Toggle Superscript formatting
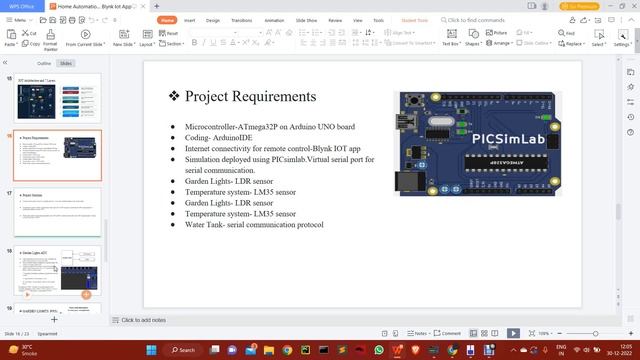Screen dimensions: 640x360 coord(245,42)
